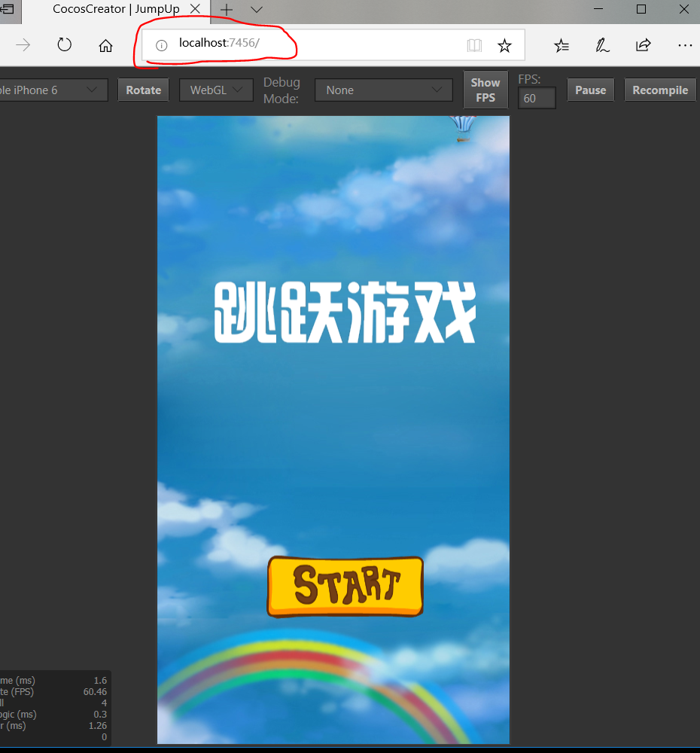Click the browser forward arrow
Viewport: 700px width, 753px height.
23,46
